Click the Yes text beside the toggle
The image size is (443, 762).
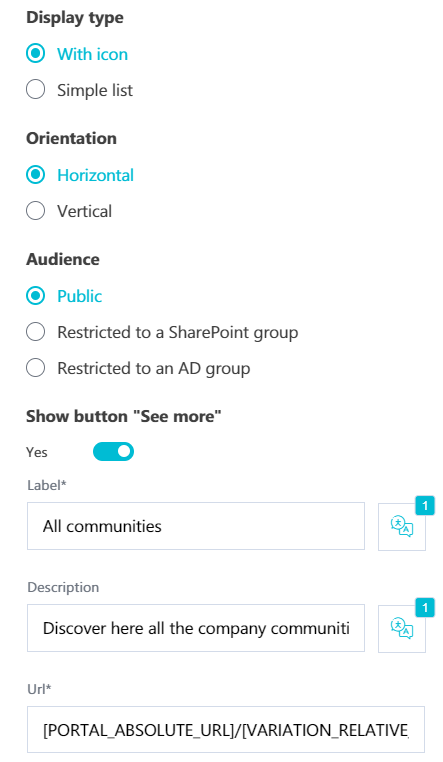[37, 452]
